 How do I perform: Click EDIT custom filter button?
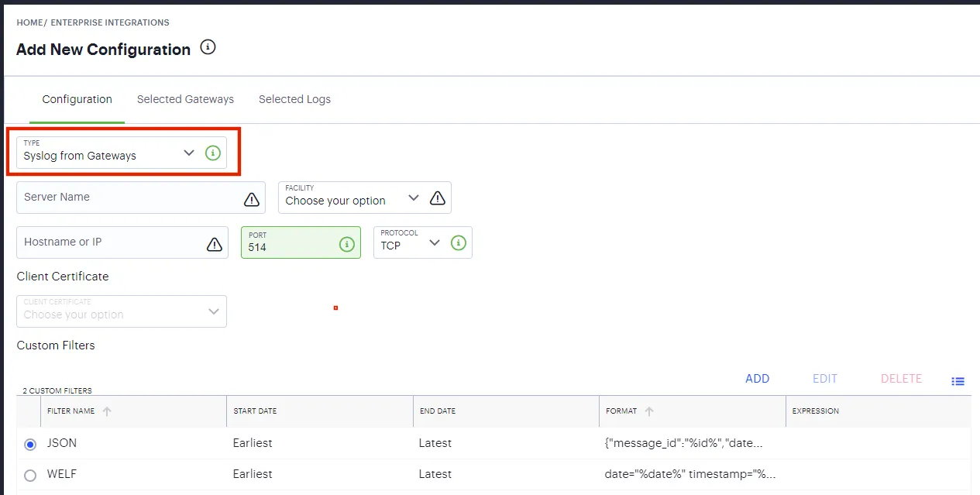pos(825,379)
